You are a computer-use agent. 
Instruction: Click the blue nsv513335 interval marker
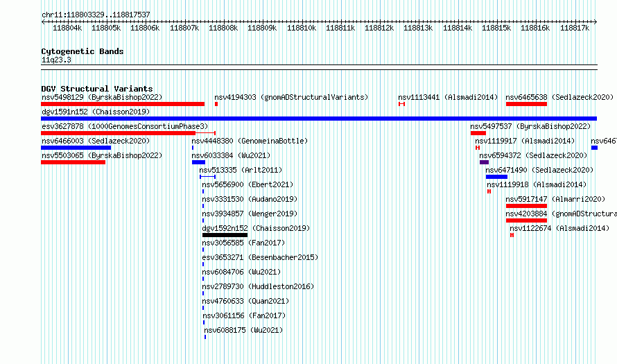207,177
